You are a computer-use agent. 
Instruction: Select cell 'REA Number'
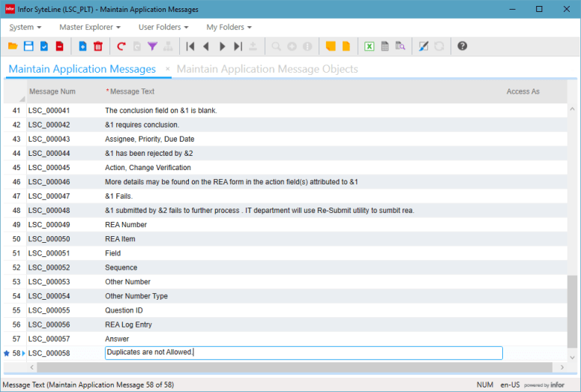point(304,225)
